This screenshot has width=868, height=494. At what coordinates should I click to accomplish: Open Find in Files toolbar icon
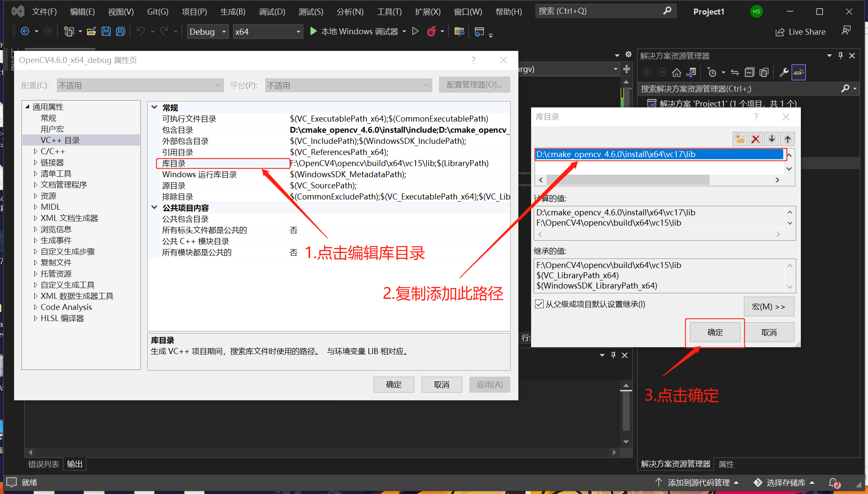[459, 31]
